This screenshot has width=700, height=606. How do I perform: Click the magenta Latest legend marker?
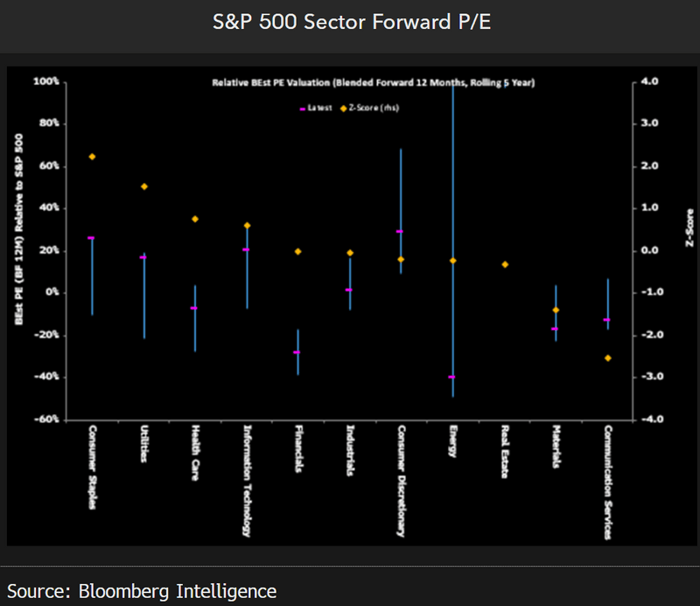pos(301,109)
